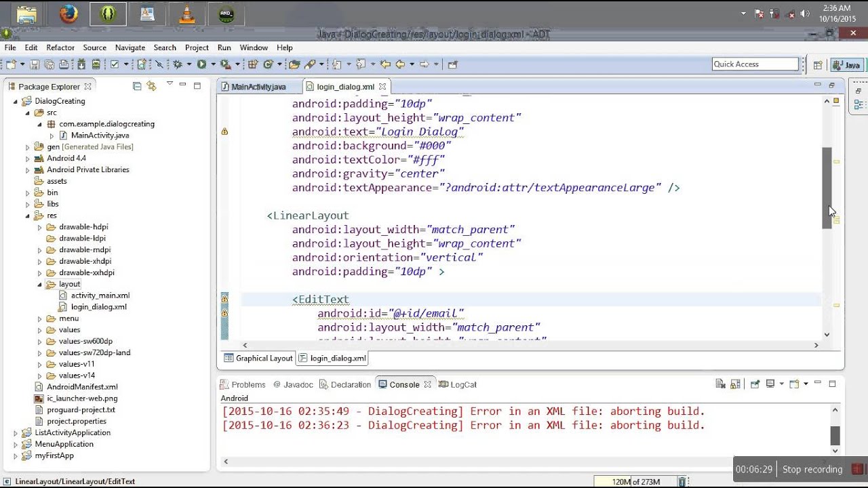868x488 pixels.
Task: Click Stop recording button
Action: tap(812, 469)
